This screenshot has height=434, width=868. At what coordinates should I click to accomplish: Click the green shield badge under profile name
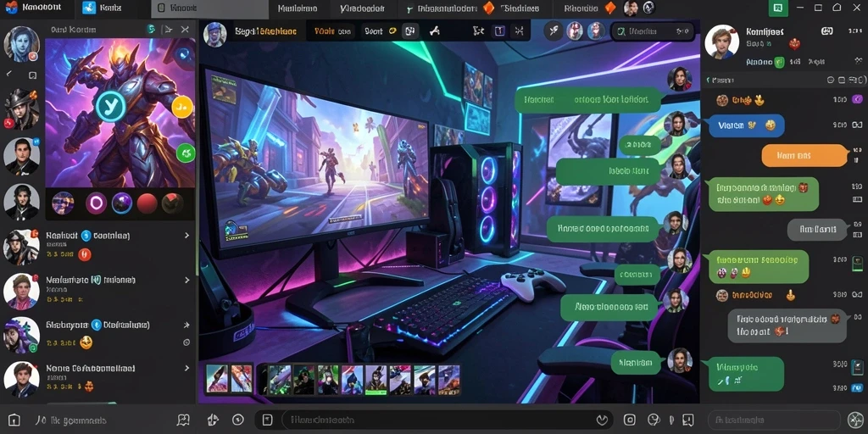pos(779,62)
